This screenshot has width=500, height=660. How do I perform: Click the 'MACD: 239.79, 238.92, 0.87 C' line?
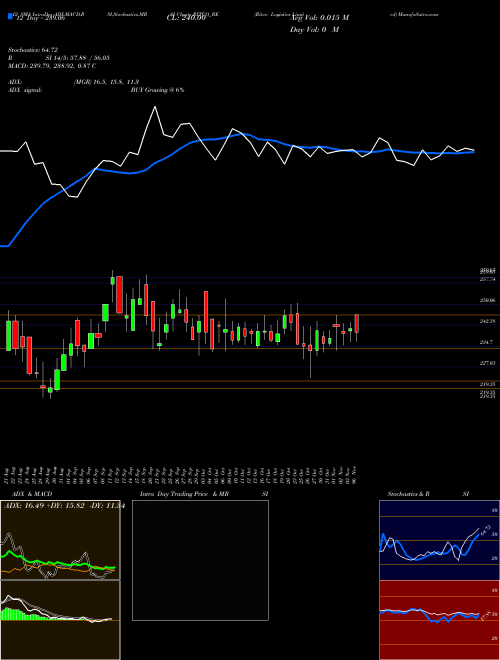point(52,66)
